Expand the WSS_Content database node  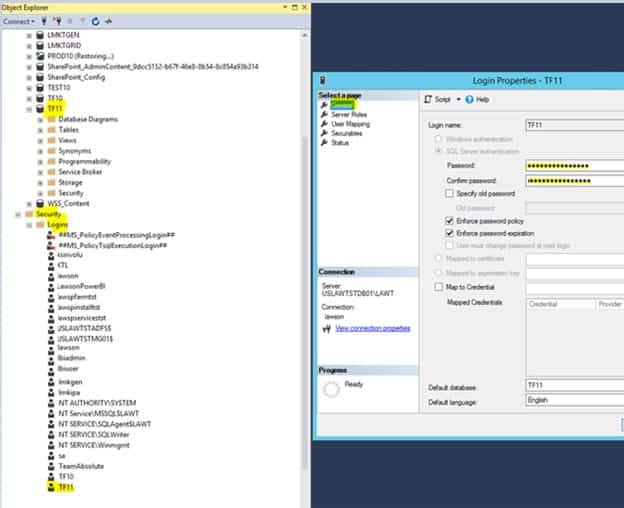click(29, 204)
